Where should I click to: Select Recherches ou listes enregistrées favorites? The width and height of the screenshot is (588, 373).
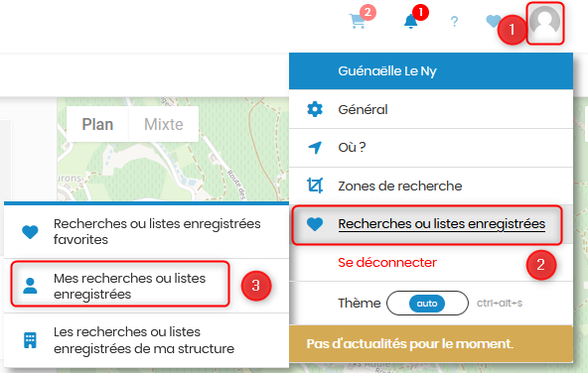click(x=146, y=231)
